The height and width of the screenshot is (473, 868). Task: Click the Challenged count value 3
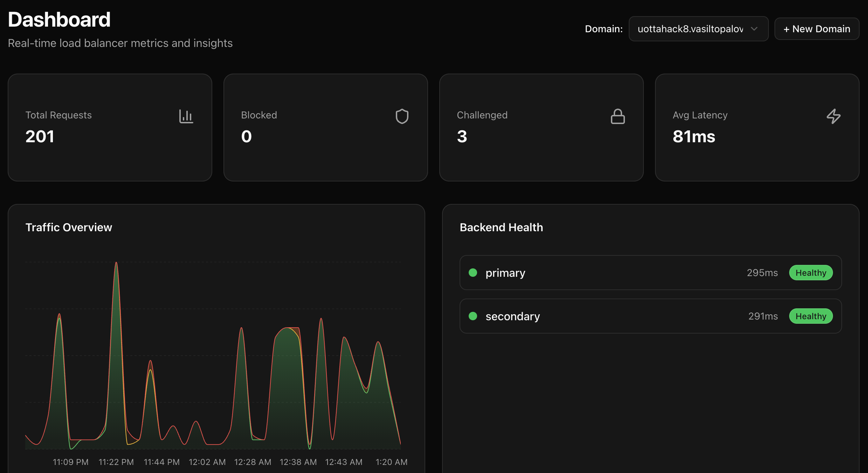(x=462, y=136)
